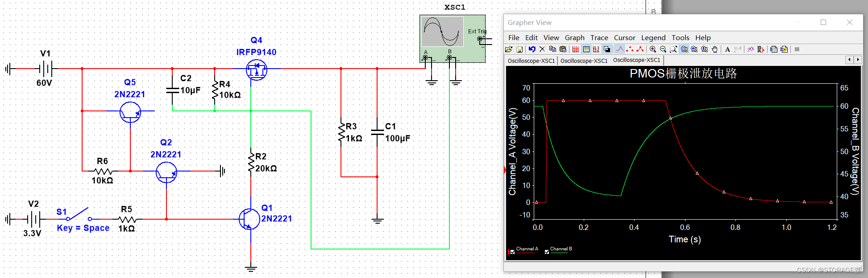The image size is (868, 278).
Task: Click the export to LabVIEW icon
Action: point(784,49)
